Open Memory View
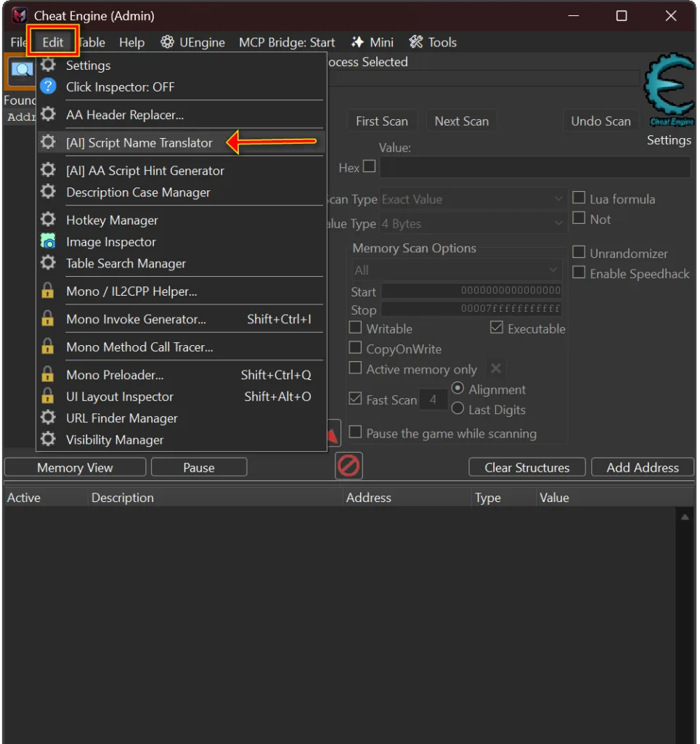The width and height of the screenshot is (700, 744). pos(75,468)
